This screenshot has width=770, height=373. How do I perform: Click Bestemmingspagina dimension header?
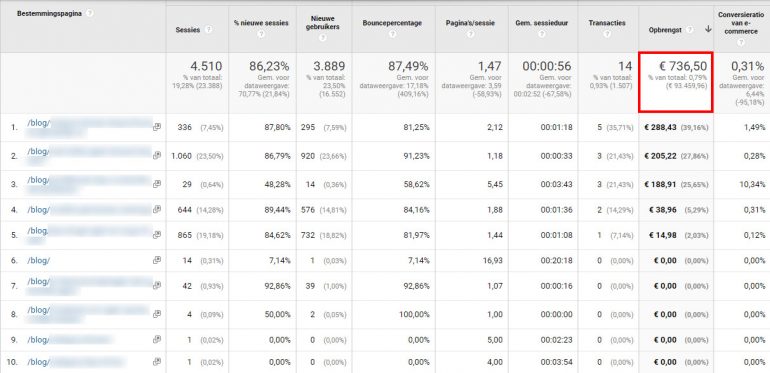point(50,14)
